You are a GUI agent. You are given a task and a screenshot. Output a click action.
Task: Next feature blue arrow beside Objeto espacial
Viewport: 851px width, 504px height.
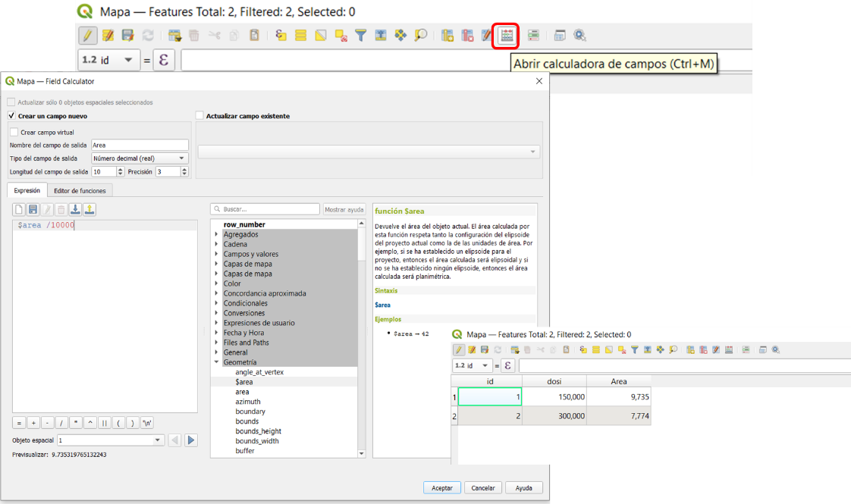coord(191,440)
